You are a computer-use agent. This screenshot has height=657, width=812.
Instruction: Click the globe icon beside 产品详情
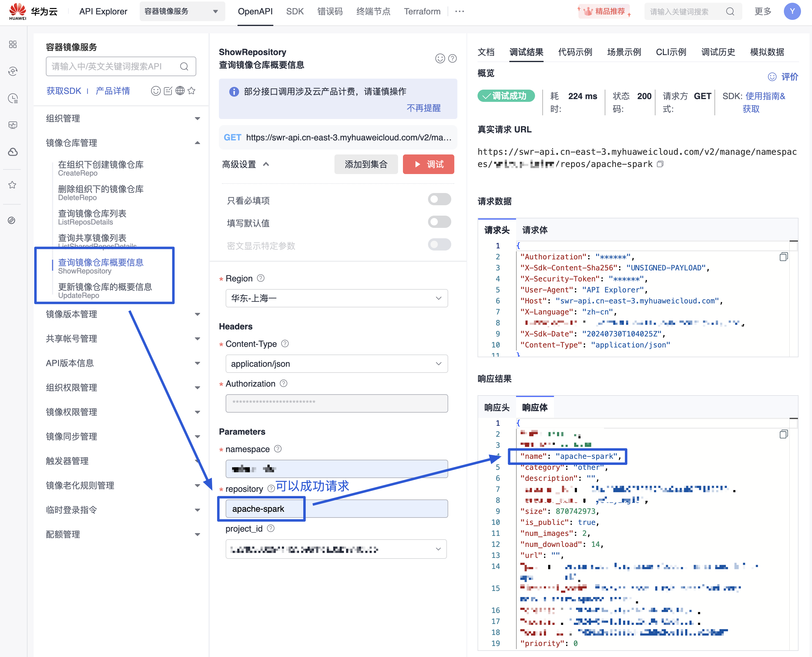(x=180, y=91)
